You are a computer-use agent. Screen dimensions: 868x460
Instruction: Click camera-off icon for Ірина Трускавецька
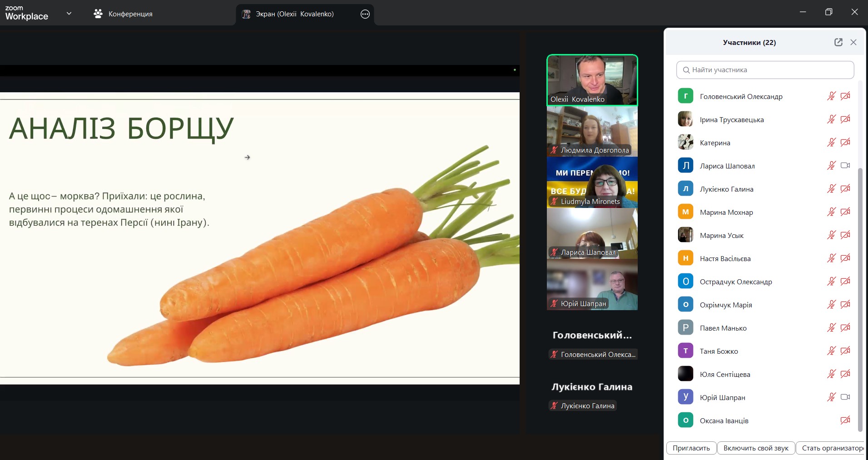[845, 119]
